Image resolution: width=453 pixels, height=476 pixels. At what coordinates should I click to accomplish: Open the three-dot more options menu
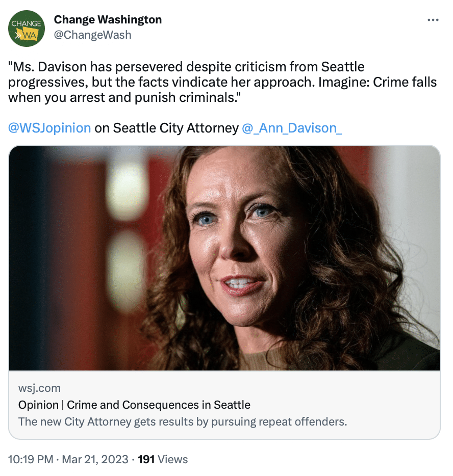pos(433,20)
